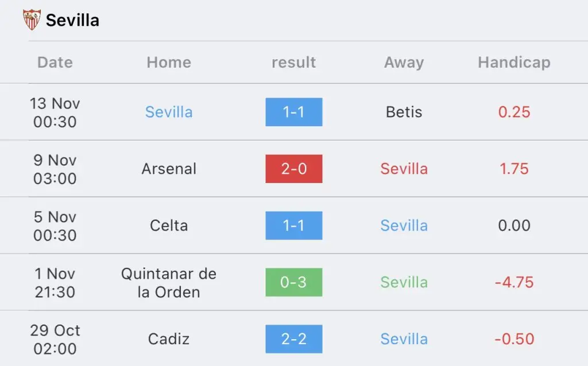Viewport: 588px width, 366px height.
Task: Open the 1-1 result versus Betis
Action: (293, 112)
